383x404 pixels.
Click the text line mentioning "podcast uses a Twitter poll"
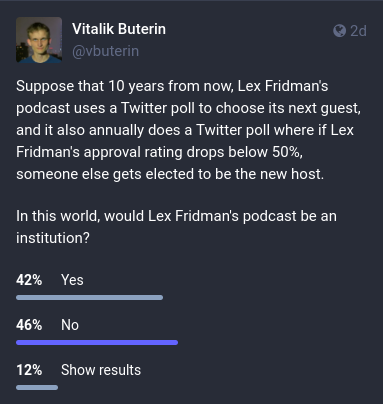pyautogui.click(x=188, y=108)
